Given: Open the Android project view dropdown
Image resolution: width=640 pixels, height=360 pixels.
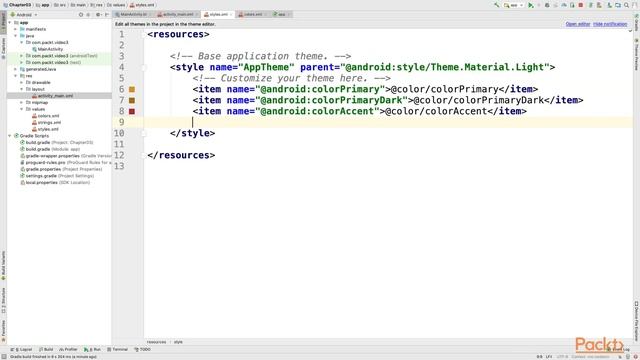Looking at the screenshot, I should (24, 15).
